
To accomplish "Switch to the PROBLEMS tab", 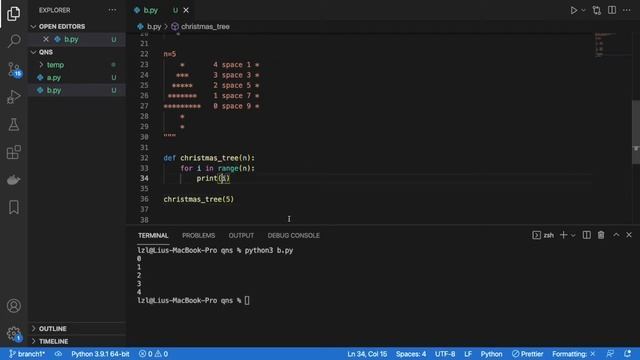I will pyautogui.click(x=198, y=236).
